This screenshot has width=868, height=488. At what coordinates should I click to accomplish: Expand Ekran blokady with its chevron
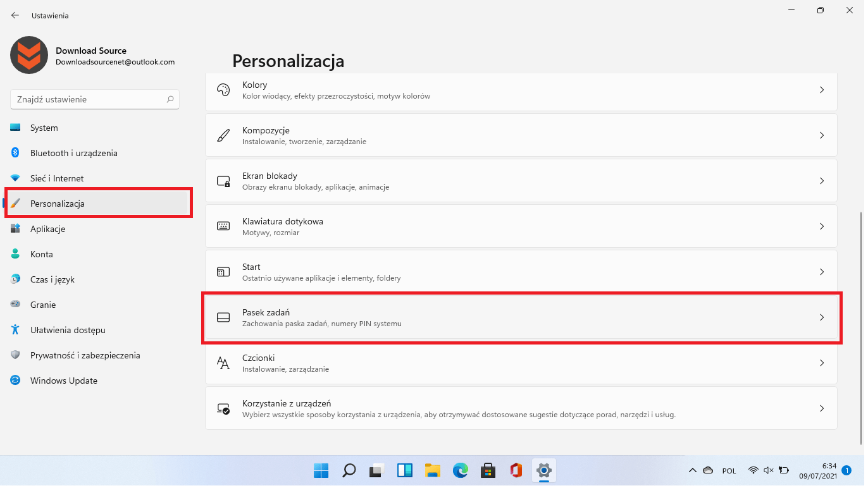coord(822,181)
